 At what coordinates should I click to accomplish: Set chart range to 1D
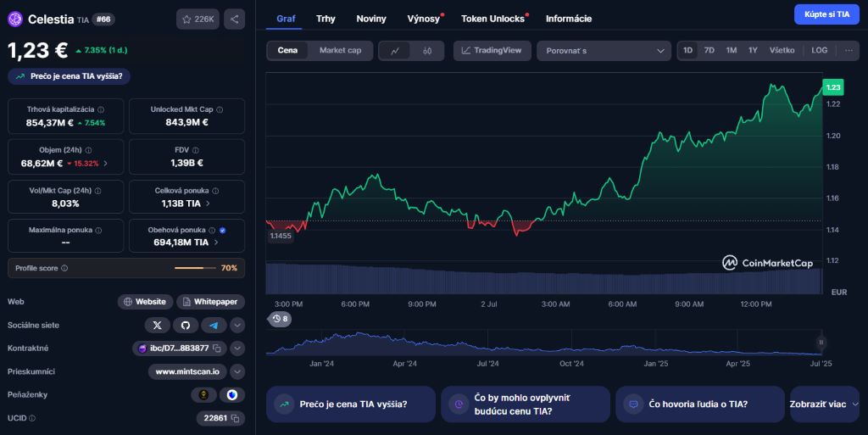[687, 50]
